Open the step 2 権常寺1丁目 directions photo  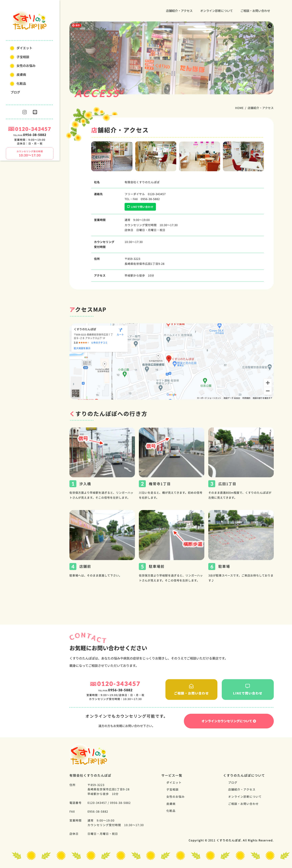click(x=171, y=452)
